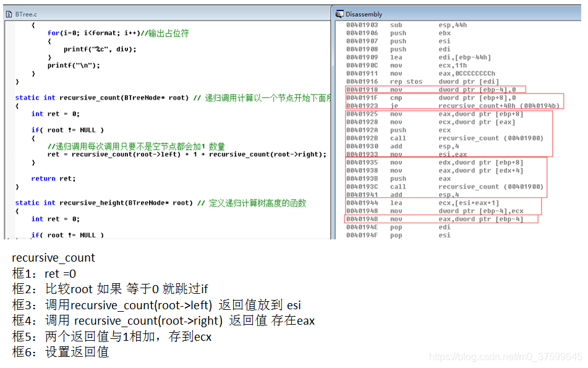Screen dimensions: 588x368
Task: Select the BTree.c window title
Action: (26, 14)
